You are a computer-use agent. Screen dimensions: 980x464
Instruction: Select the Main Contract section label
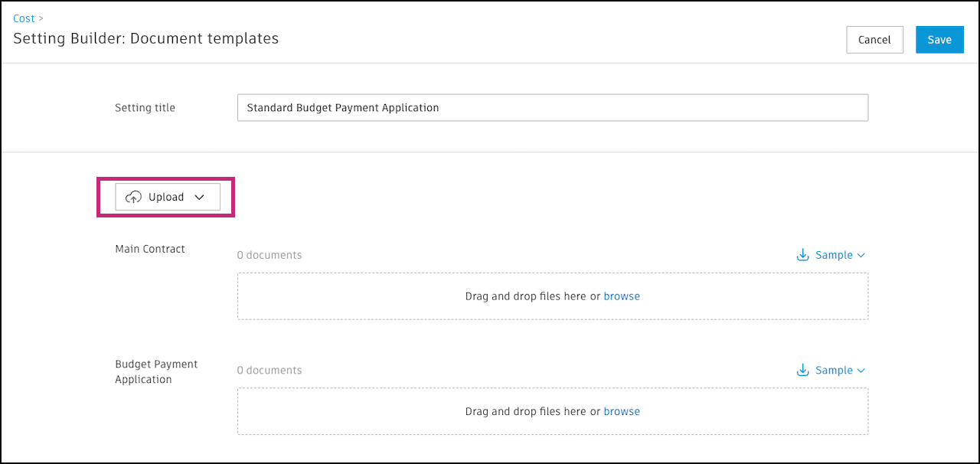point(150,249)
